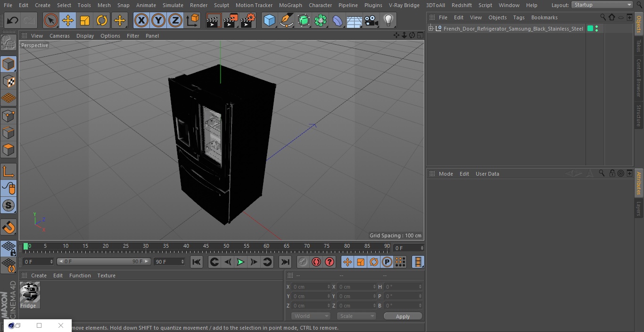Image resolution: width=644 pixels, height=332 pixels.
Task: Switch to Texture mode checker icon
Action: point(8,81)
